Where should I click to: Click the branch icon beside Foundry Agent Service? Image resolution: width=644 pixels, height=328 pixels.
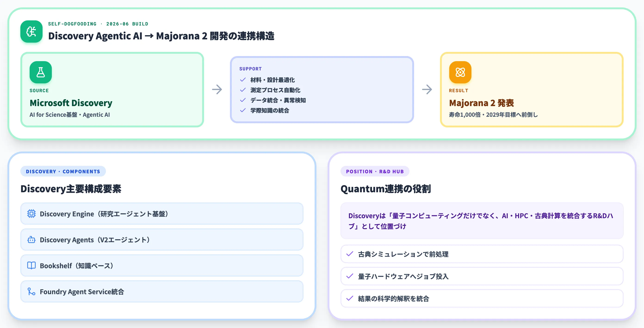[31, 291]
